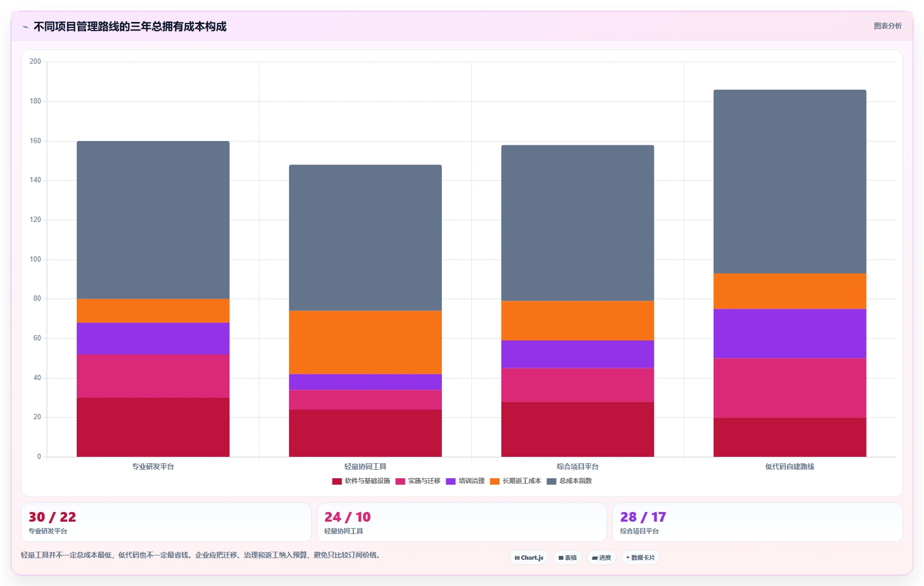
Task: Click the Chart.js tag pill
Action: (529, 558)
